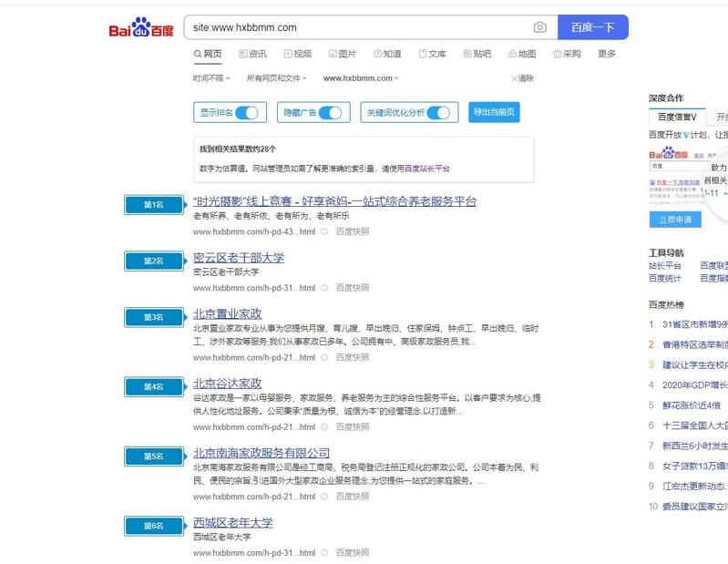Click circle icon after 西城区老年大学 URL
Image resolution: width=728 pixels, height=564 pixels.
pos(324,553)
